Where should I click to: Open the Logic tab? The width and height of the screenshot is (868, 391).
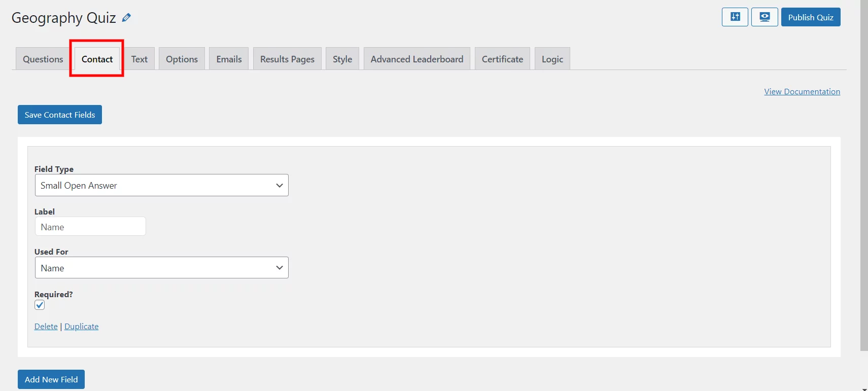[x=552, y=59]
